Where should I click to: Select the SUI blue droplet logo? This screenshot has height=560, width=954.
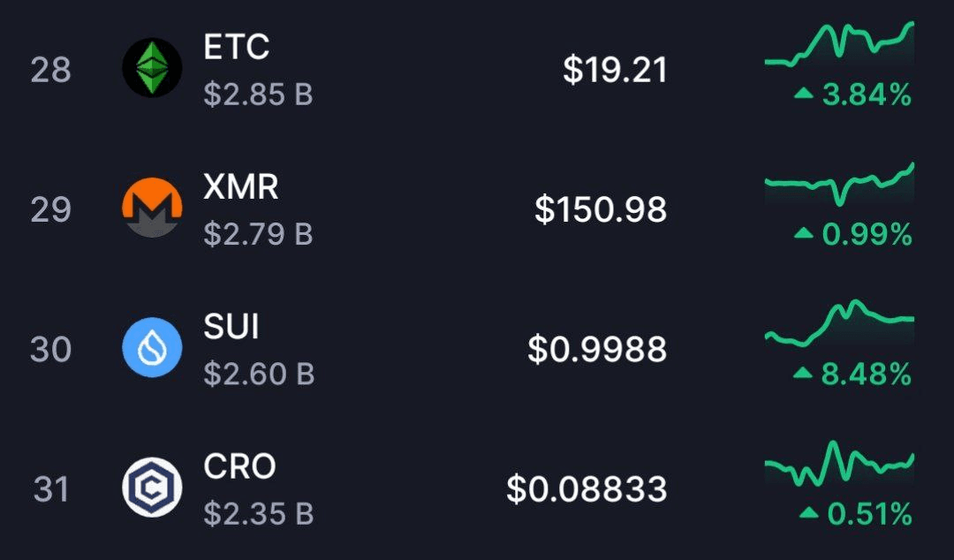152,347
